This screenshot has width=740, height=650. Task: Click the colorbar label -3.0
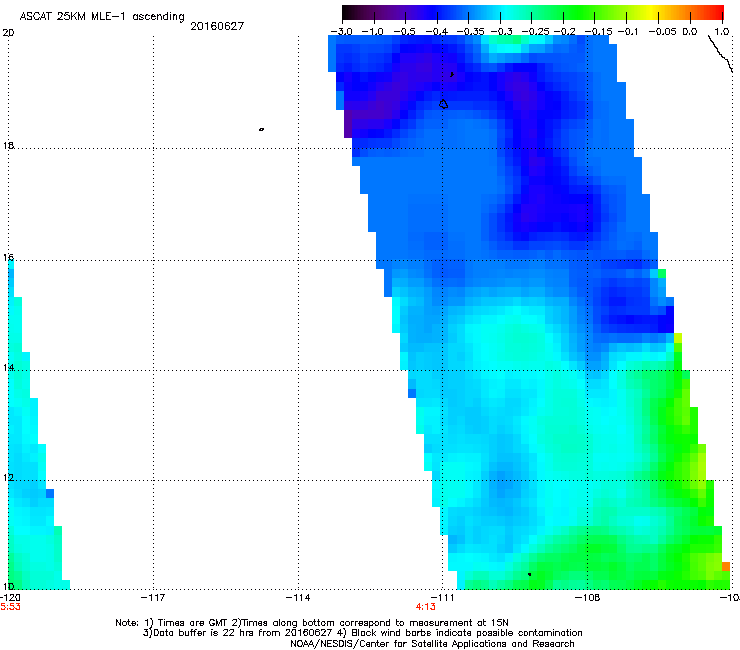pos(341,32)
